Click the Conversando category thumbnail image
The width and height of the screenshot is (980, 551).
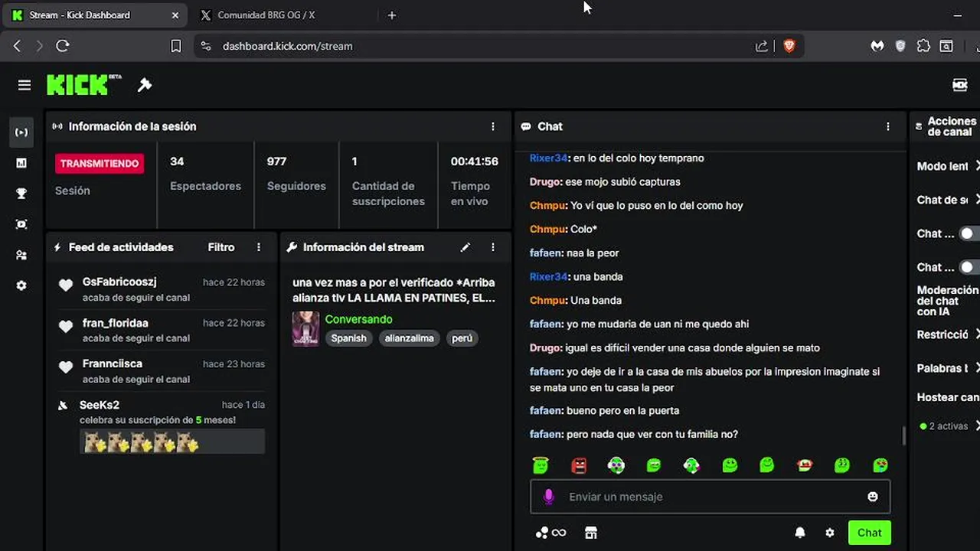pyautogui.click(x=305, y=329)
